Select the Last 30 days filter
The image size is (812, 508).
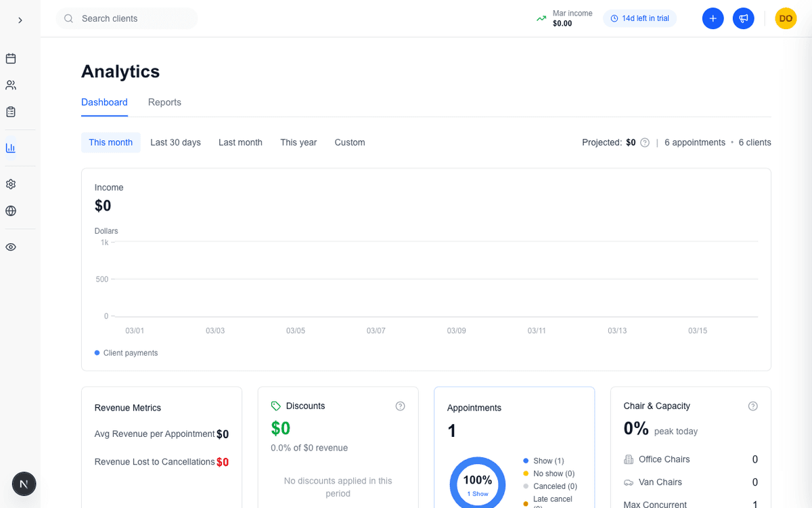(175, 142)
